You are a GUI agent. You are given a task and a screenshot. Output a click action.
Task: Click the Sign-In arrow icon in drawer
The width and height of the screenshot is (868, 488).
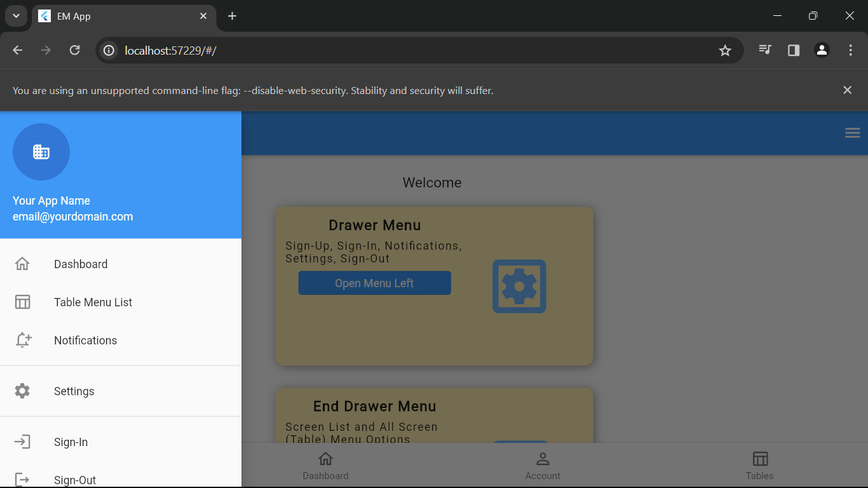pyautogui.click(x=22, y=442)
